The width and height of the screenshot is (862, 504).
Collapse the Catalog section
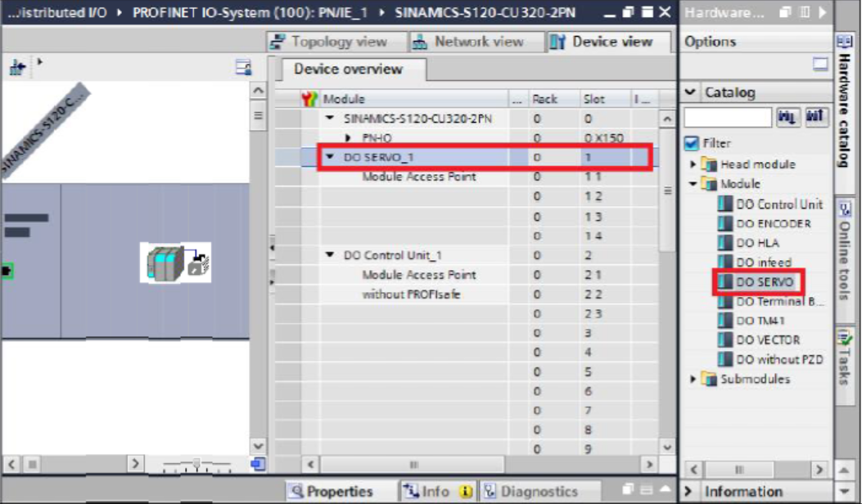point(690,92)
